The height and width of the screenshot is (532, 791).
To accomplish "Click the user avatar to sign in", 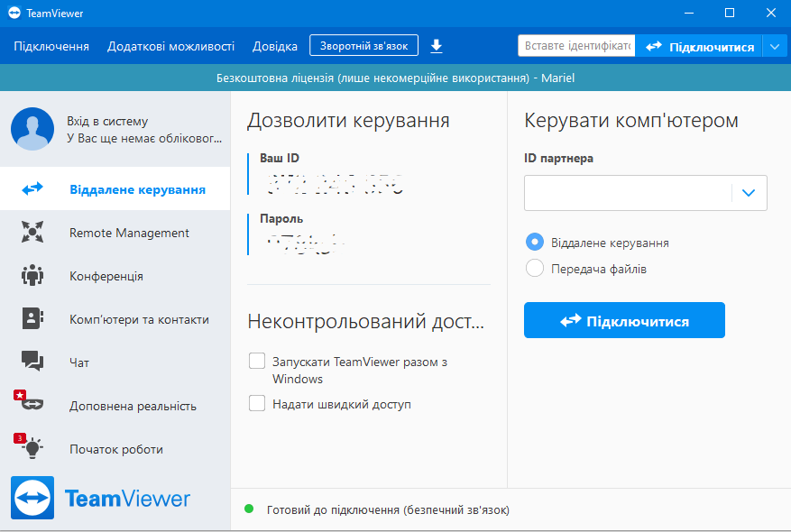I will click(x=32, y=129).
